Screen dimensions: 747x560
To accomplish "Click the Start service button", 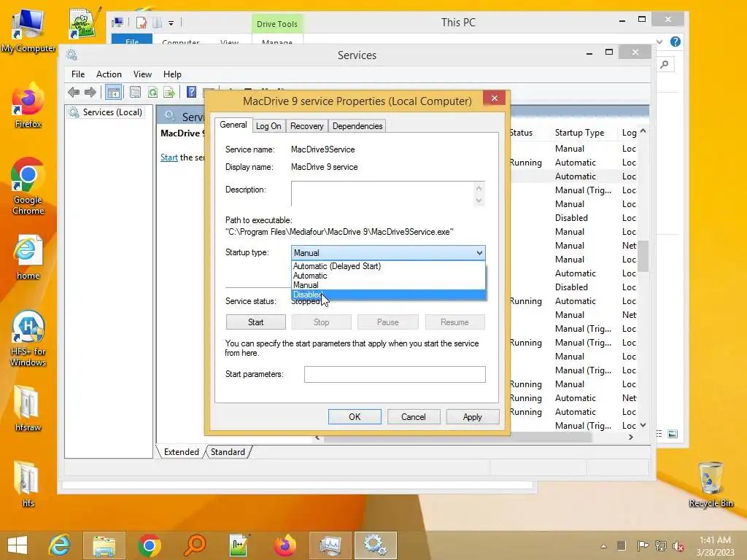I will pyautogui.click(x=256, y=322).
